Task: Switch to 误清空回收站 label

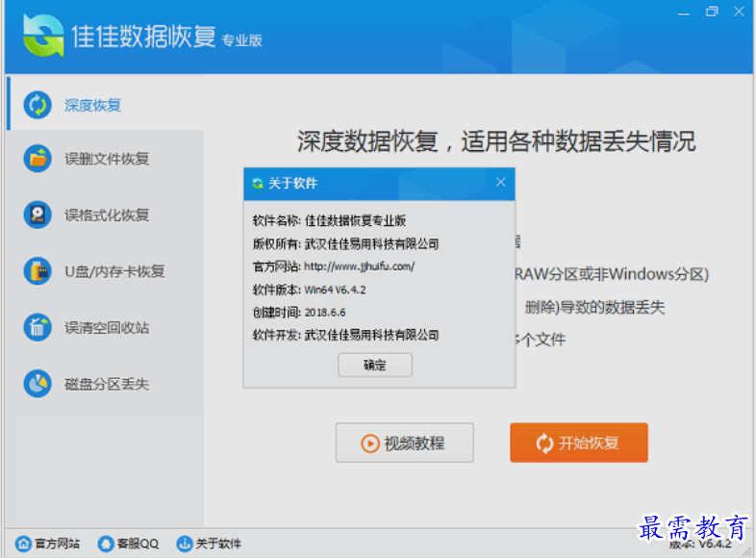Action: (107, 328)
